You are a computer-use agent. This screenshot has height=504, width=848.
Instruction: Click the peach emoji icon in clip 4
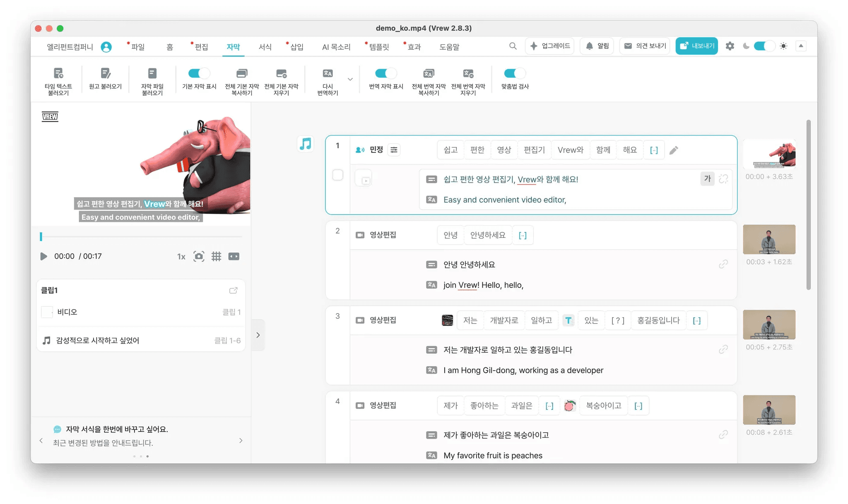pos(570,405)
